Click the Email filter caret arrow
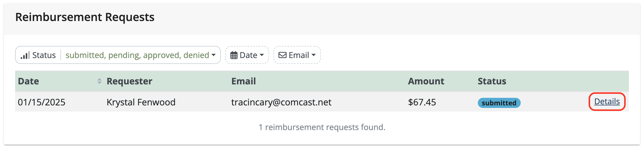Screen dimensions: 644x148 pos(314,55)
